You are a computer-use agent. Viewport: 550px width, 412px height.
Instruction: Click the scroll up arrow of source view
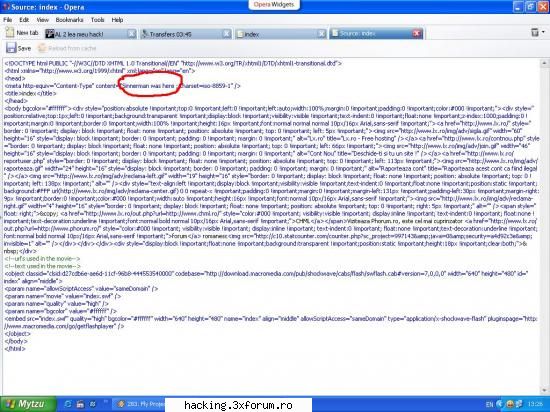(x=544, y=63)
